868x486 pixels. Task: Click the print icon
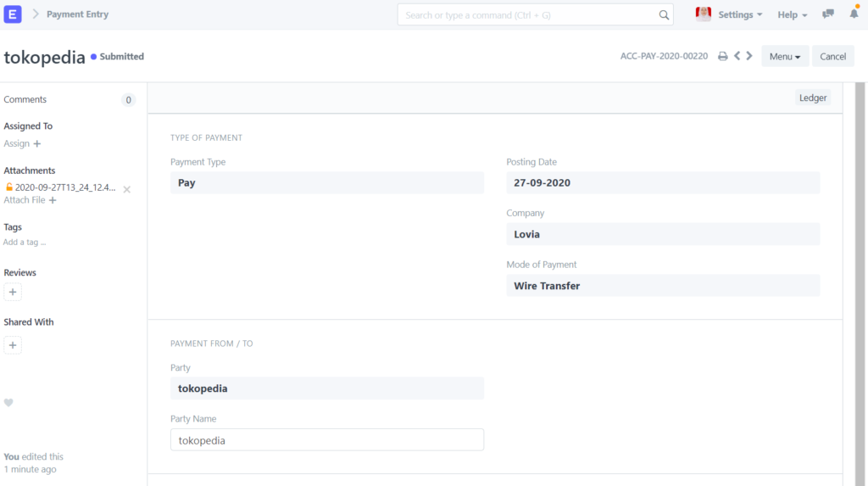[723, 56]
